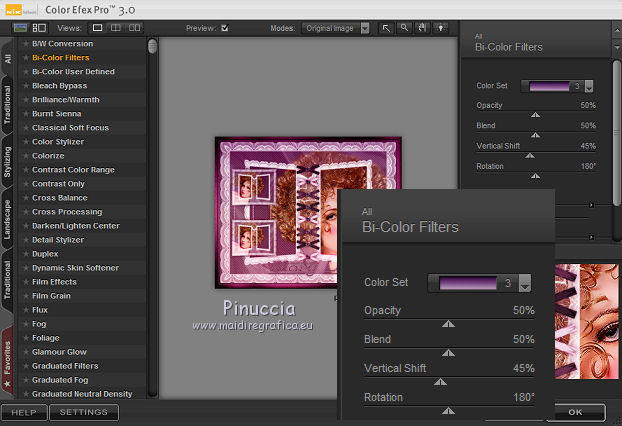Select the Darken/Lighten Center filter
Image resolution: width=622 pixels, height=426 pixels.
(76, 226)
